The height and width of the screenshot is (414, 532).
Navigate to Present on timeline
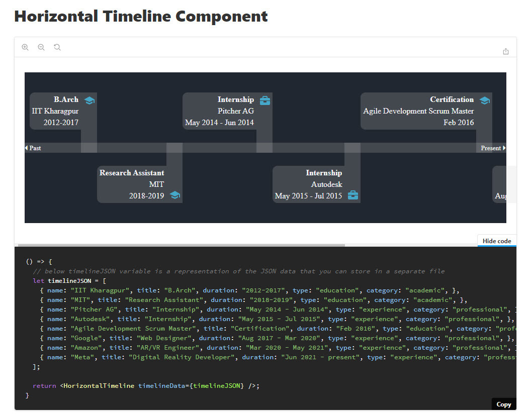(x=493, y=148)
